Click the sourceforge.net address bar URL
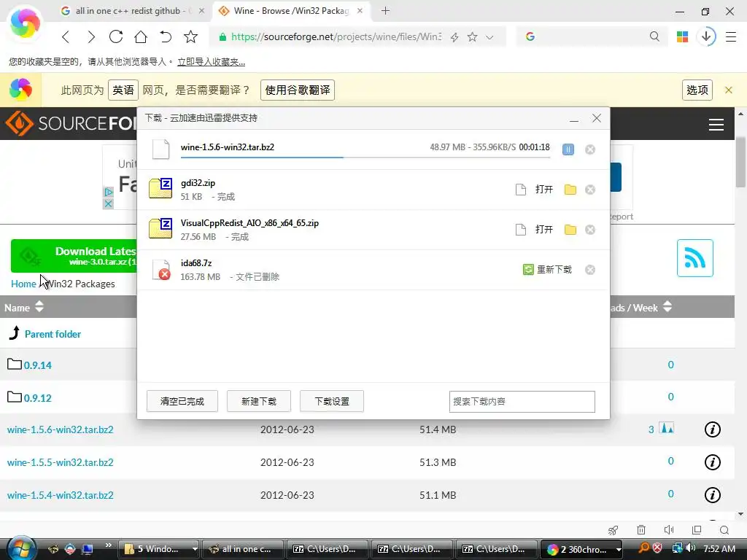This screenshot has height=560, width=747. [x=336, y=36]
